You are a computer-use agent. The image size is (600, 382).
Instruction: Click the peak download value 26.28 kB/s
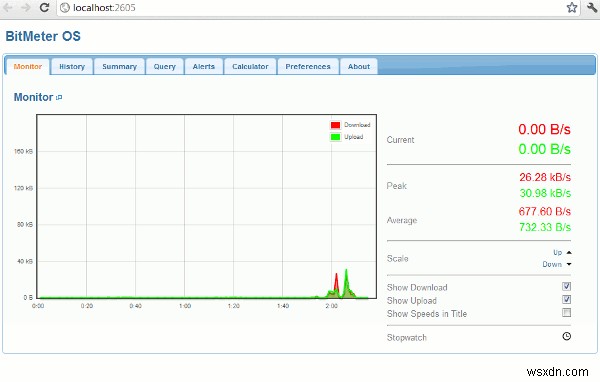pos(545,177)
